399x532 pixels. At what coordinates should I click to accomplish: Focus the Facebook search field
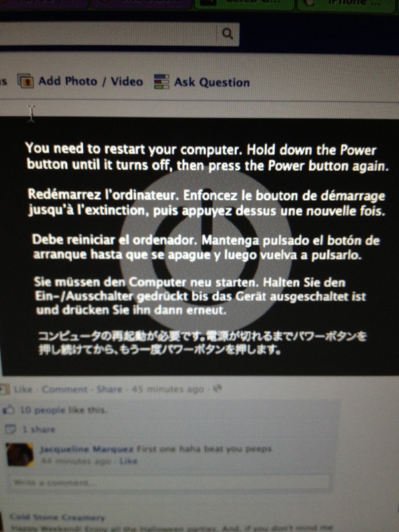click(108, 34)
